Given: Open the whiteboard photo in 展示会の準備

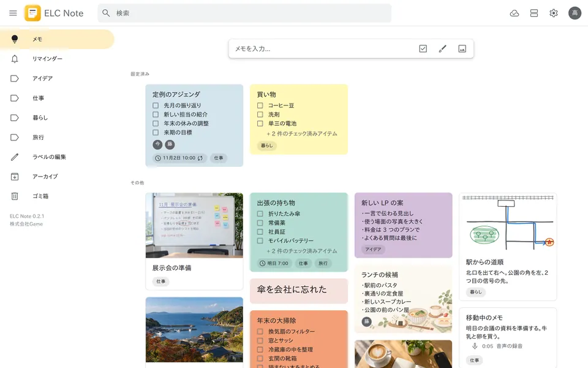Looking at the screenshot, I should pyautogui.click(x=194, y=225).
